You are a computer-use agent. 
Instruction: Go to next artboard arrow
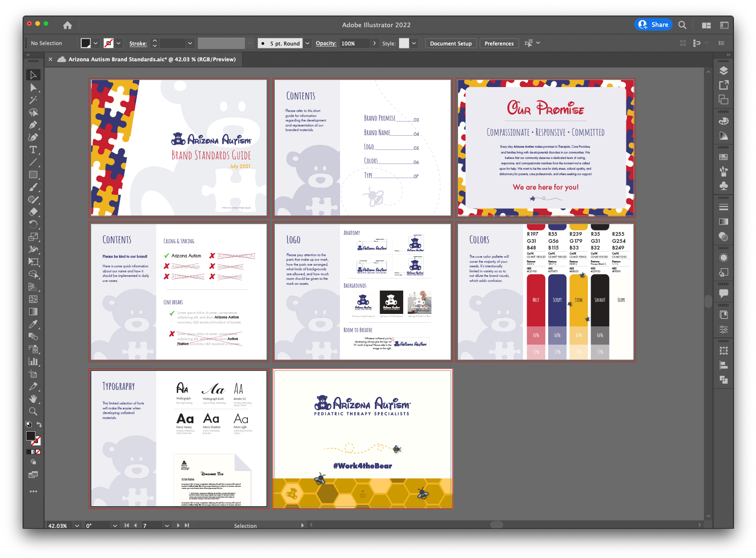click(x=178, y=526)
